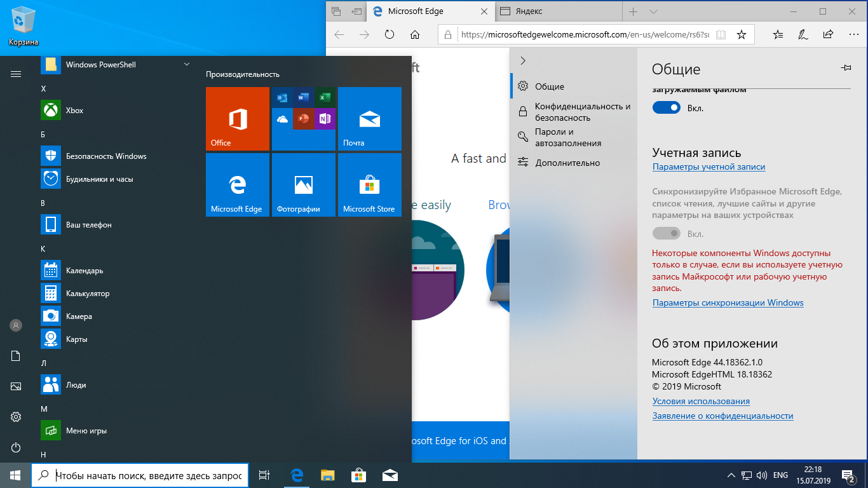Open Mail on taskbar
Image resolution: width=868 pixels, height=488 pixels.
[390, 475]
